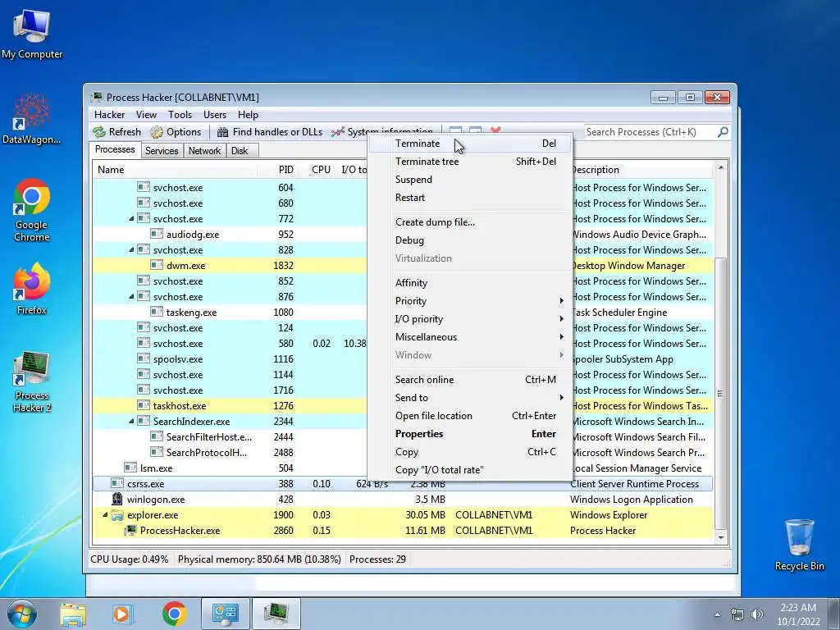Switch to the Network tab
Image resolution: width=840 pixels, height=630 pixels.
coord(204,151)
